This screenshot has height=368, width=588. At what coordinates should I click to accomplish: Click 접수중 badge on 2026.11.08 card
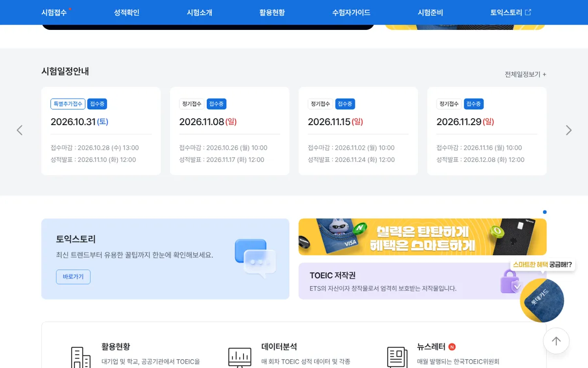[x=217, y=104]
